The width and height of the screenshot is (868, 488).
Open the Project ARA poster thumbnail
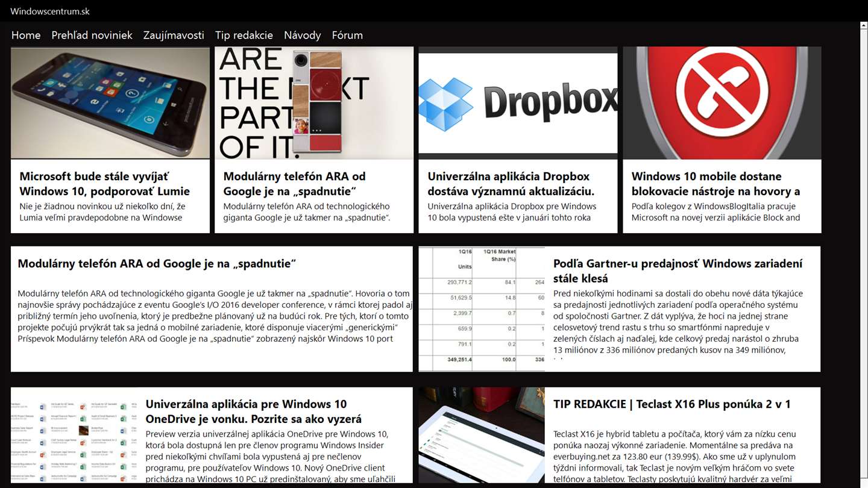coord(314,103)
